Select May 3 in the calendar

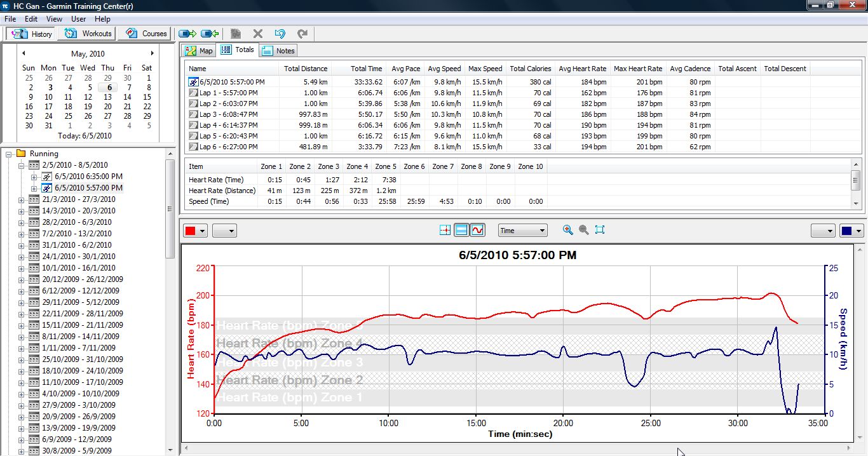point(49,88)
